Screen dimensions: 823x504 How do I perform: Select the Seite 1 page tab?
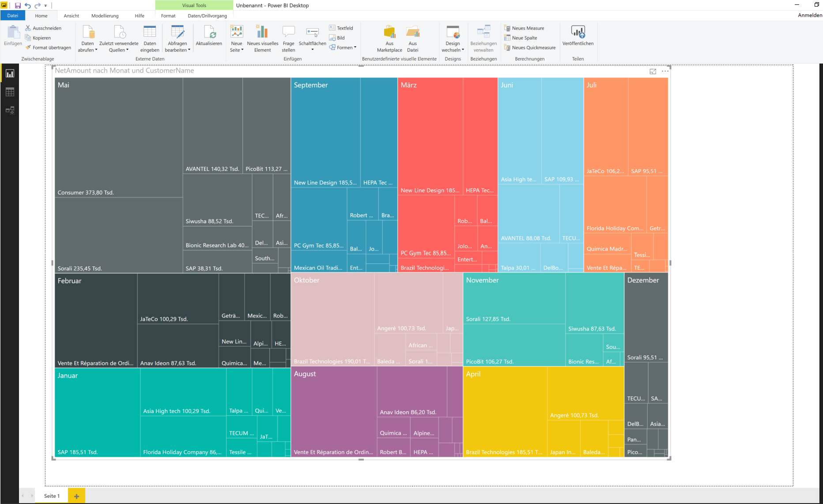[52, 496]
